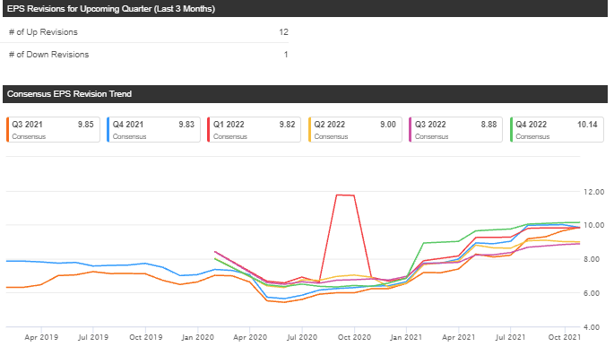Screen dimensions: 614x364
Task: Click the 12.00 y-axis value label
Action: (x=594, y=192)
